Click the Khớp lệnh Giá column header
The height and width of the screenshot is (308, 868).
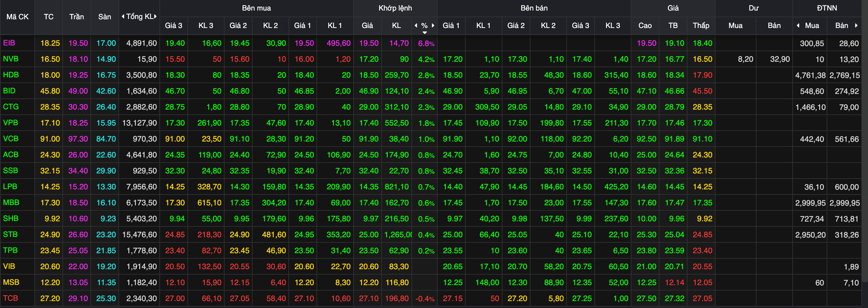367,26
